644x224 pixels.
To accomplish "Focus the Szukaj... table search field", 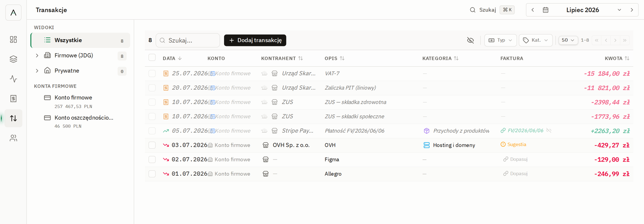I will pos(188,40).
